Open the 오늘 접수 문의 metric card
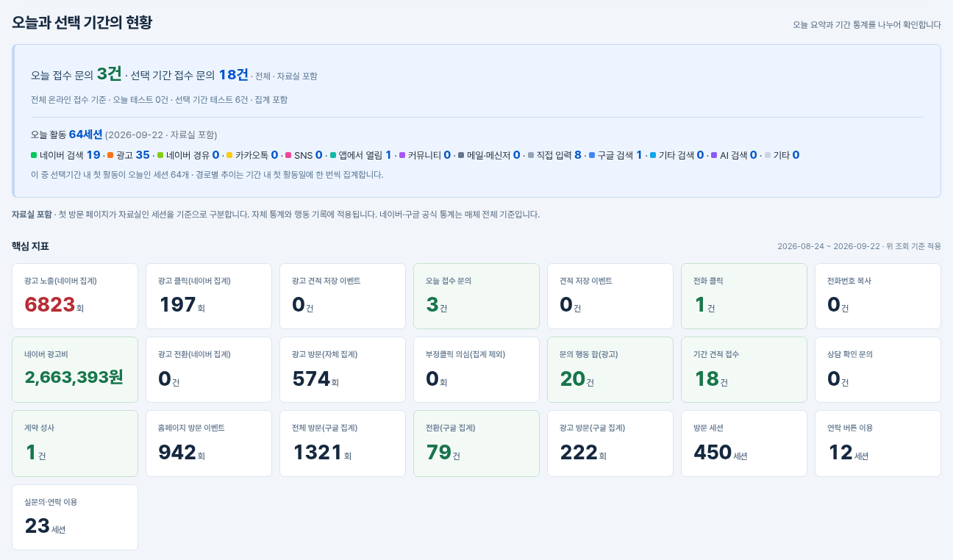953x560 pixels. (x=476, y=296)
